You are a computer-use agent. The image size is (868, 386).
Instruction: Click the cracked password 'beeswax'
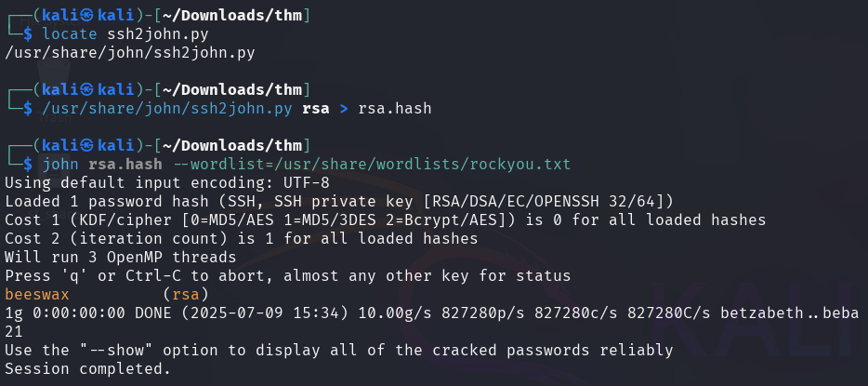[37, 294]
